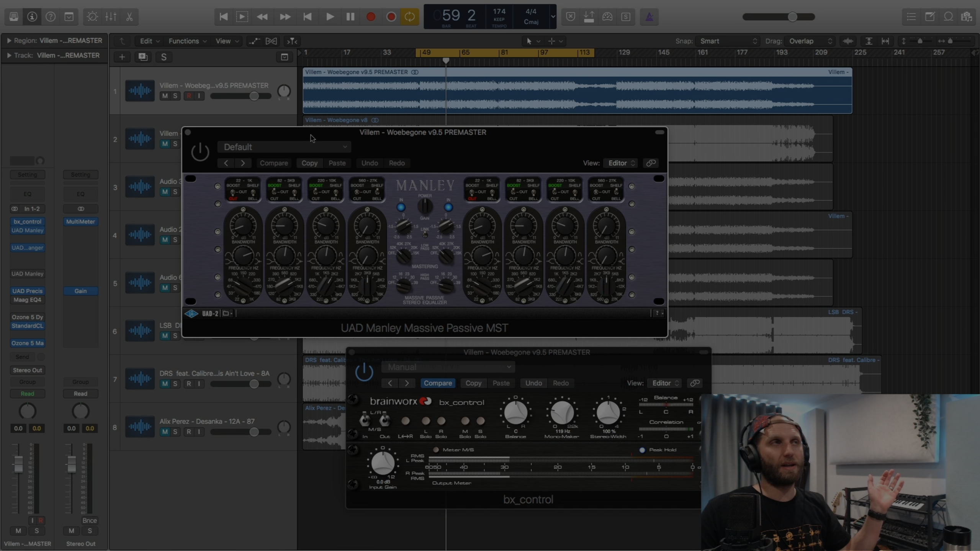Click the link icon in the bx_control plugin header
Screen dimensions: 980x551
[695, 383]
